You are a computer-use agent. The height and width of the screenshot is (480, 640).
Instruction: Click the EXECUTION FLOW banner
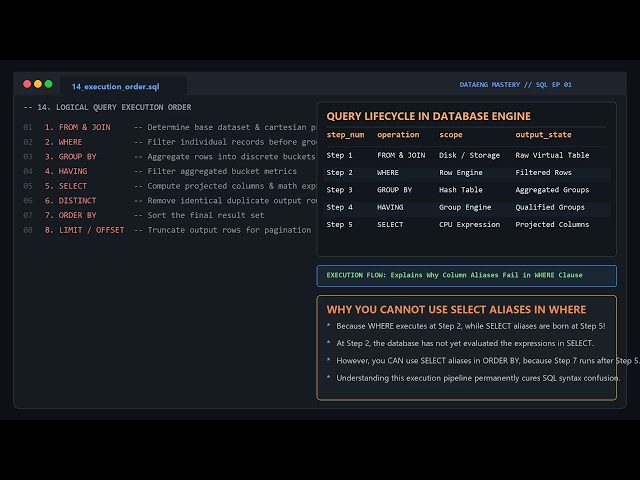coord(467,276)
